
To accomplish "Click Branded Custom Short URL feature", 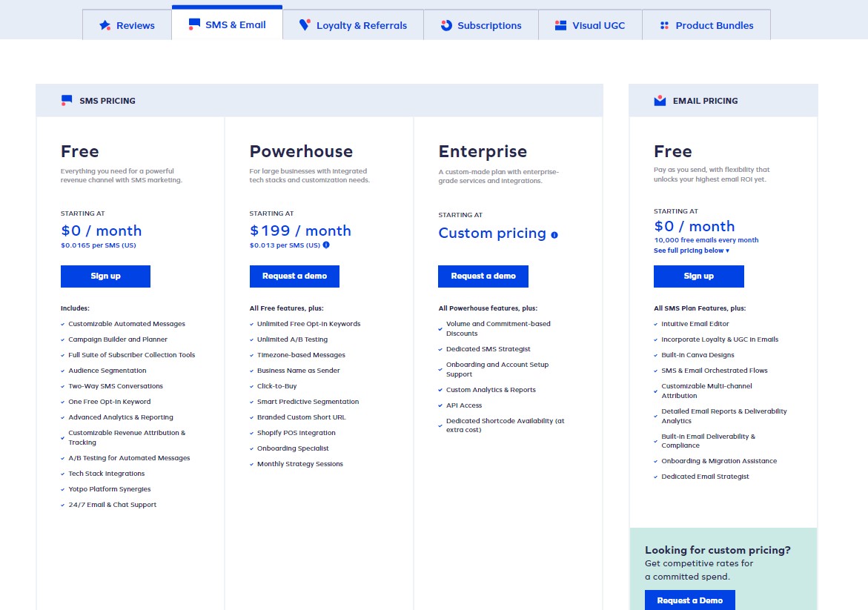I will [x=301, y=417].
